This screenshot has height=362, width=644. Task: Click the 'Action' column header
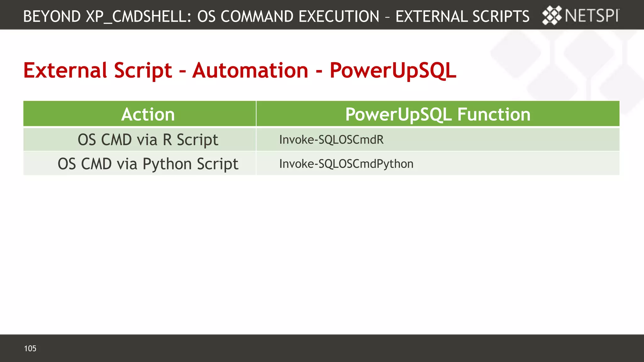pyautogui.click(x=140, y=114)
